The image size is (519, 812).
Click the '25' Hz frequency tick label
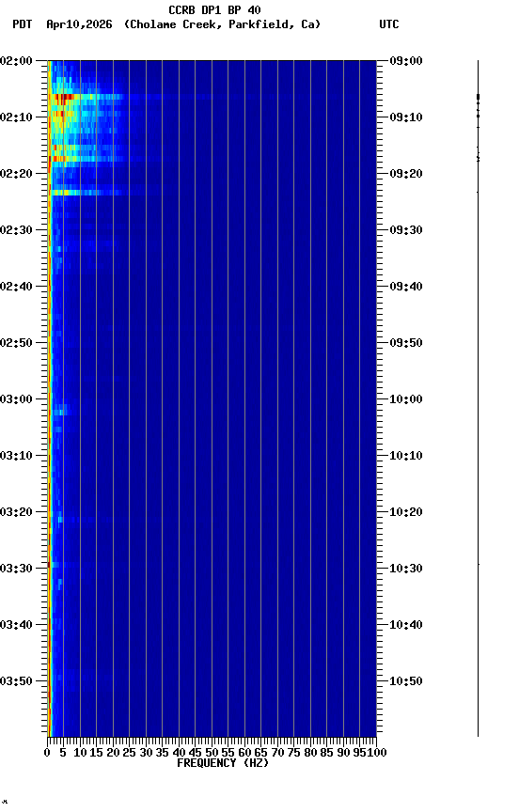pos(130,753)
